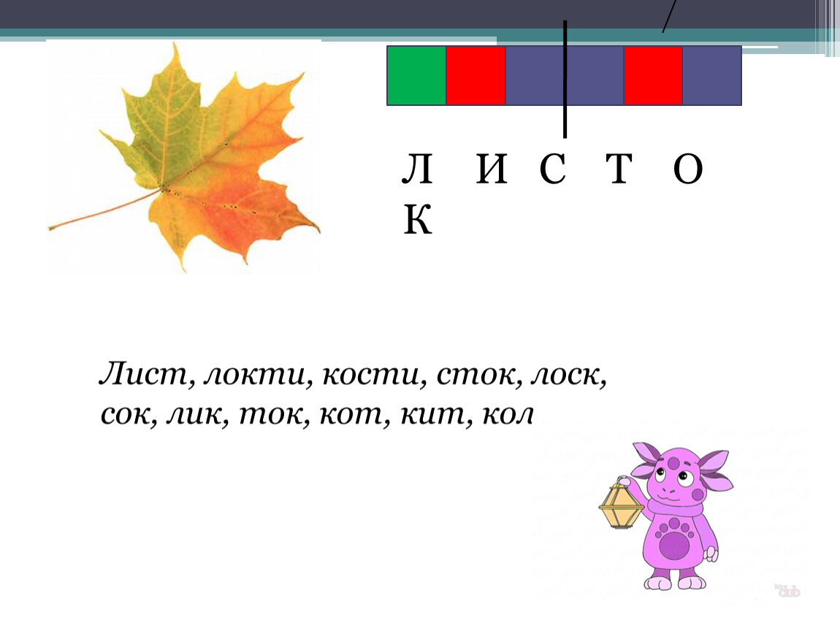Click the large letter К below Л
Image resolution: width=840 pixels, height=631 pixels.
tap(418, 219)
